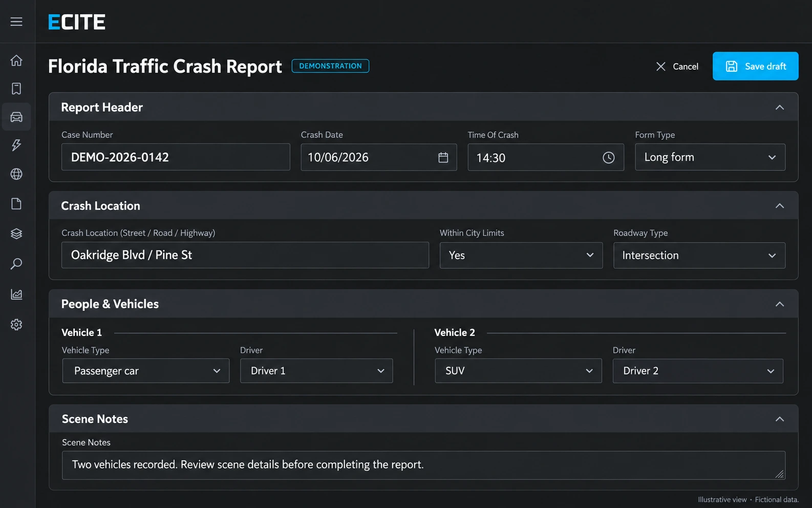Open settings gear in sidebar
Screen dimensions: 812x508
point(16,325)
